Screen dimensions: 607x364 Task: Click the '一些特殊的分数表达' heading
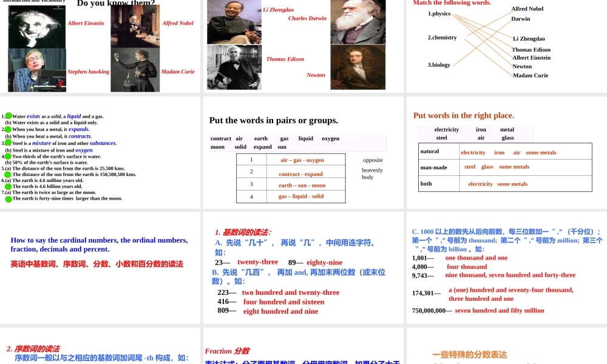(x=470, y=355)
